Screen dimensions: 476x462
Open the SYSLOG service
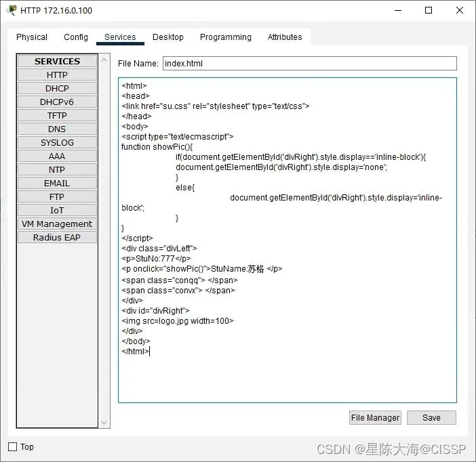point(57,142)
